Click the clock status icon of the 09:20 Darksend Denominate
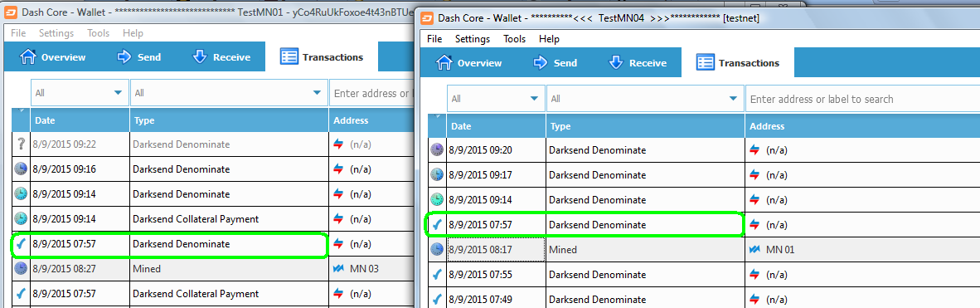 (x=437, y=149)
